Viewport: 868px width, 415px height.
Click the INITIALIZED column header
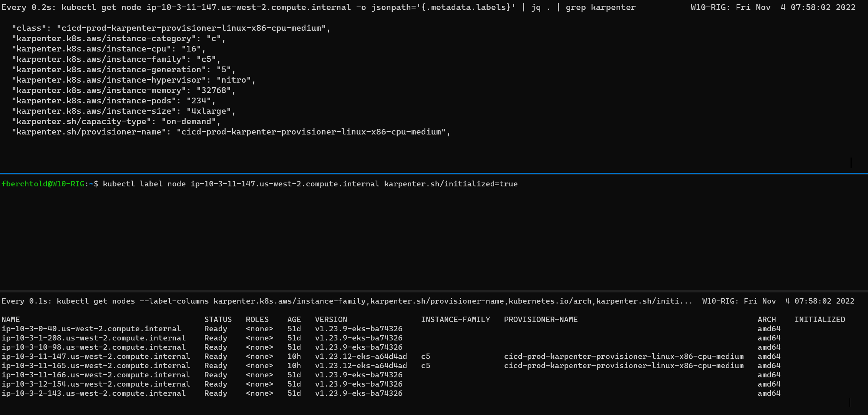820,319
